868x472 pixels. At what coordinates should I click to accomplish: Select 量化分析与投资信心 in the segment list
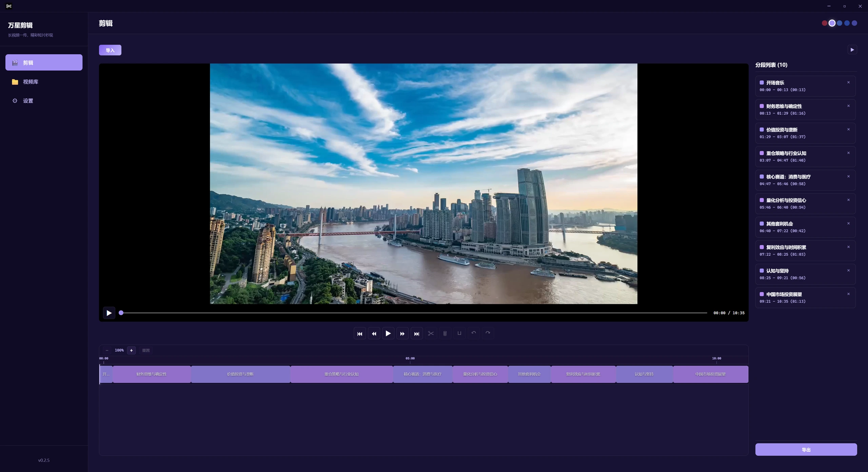coord(805,204)
